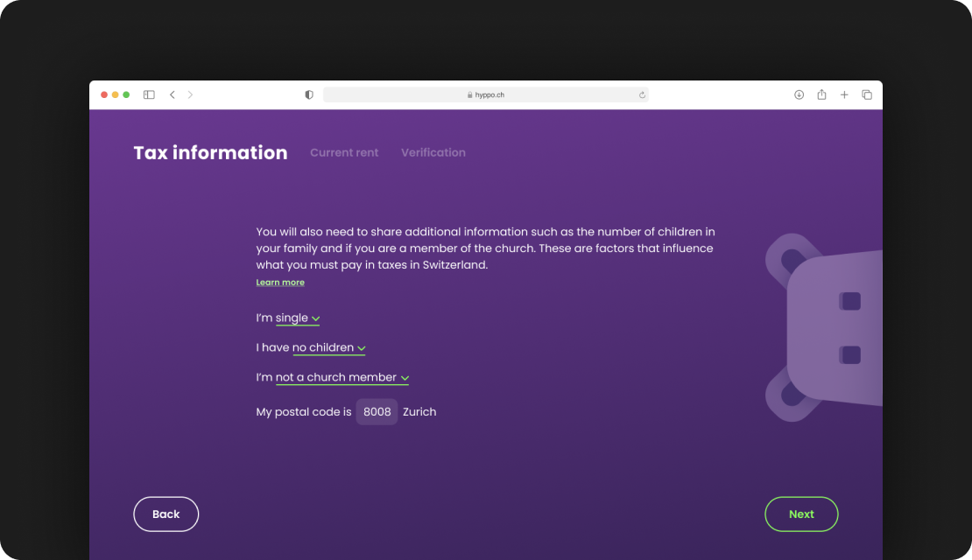
Task: Go forward with browser forward arrow
Action: [190, 94]
